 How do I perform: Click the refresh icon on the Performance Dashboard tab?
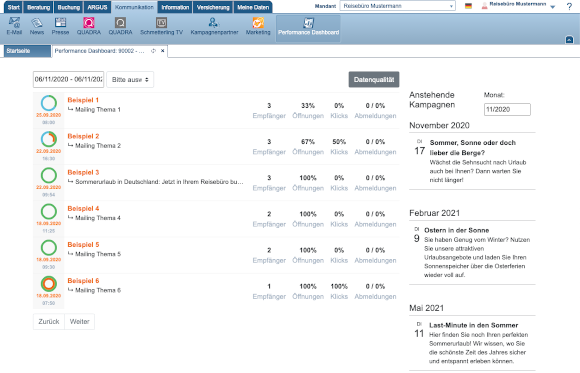(153, 51)
